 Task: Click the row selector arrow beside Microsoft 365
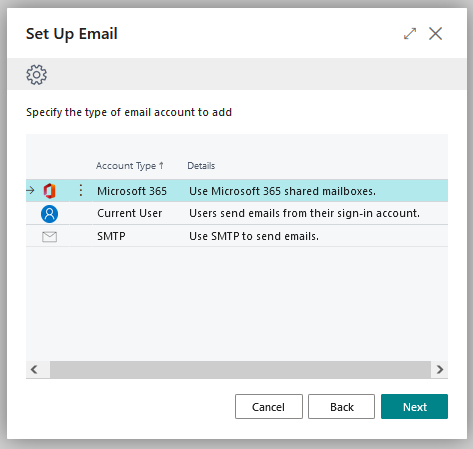point(30,190)
